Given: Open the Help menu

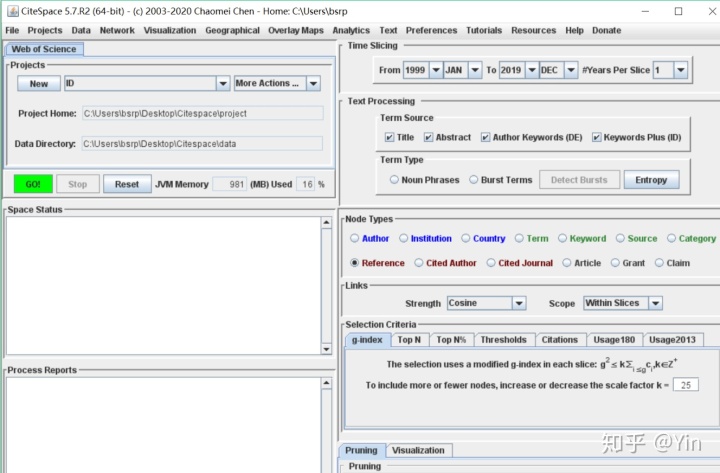Looking at the screenshot, I should [574, 30].
